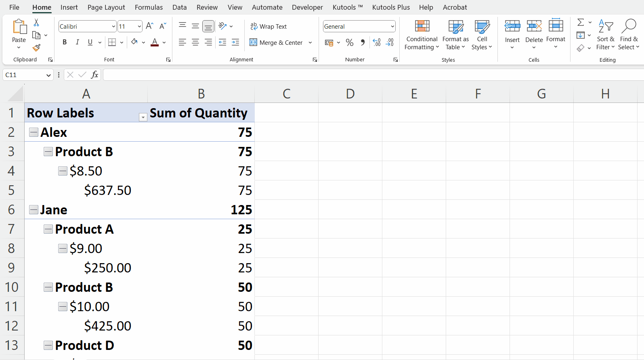The width and height of the screenshot is (644, 360).
Task: Open Cell Styles gallery
Action: (482, 35)
